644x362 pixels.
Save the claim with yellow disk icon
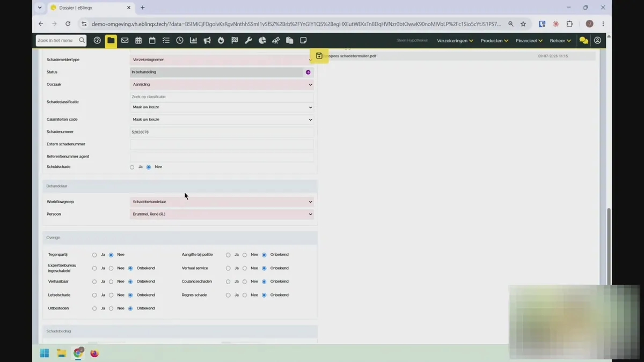(x=319, y=56)
